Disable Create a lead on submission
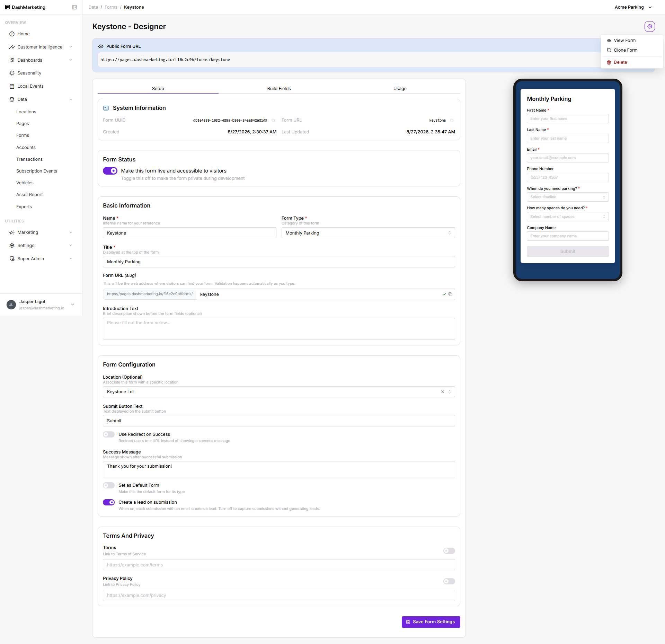 tap(109, 502)
